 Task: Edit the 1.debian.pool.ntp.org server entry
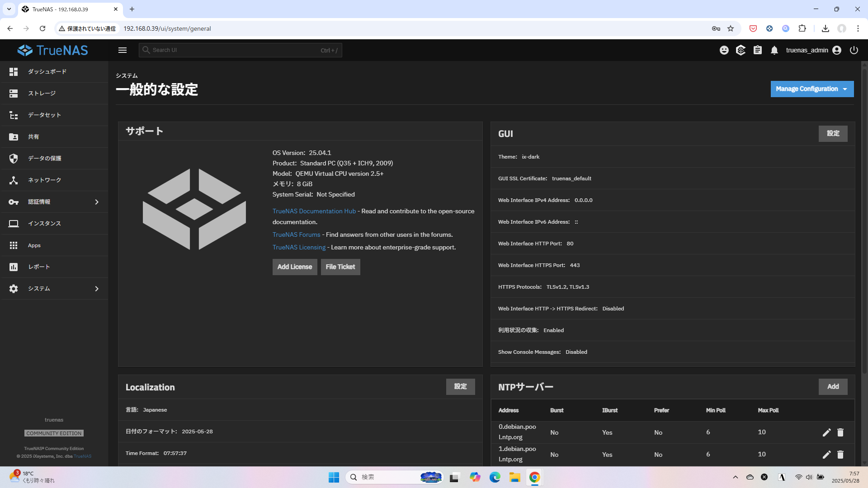point(826,455)
